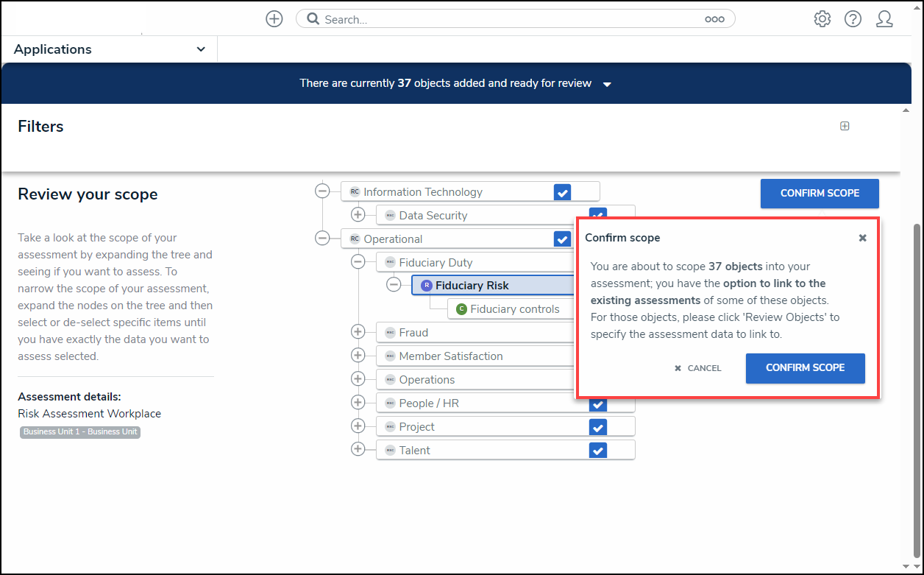
Task: Click the search options ellipsis icon
Action: pyautogui.click(x=714, y=19)
